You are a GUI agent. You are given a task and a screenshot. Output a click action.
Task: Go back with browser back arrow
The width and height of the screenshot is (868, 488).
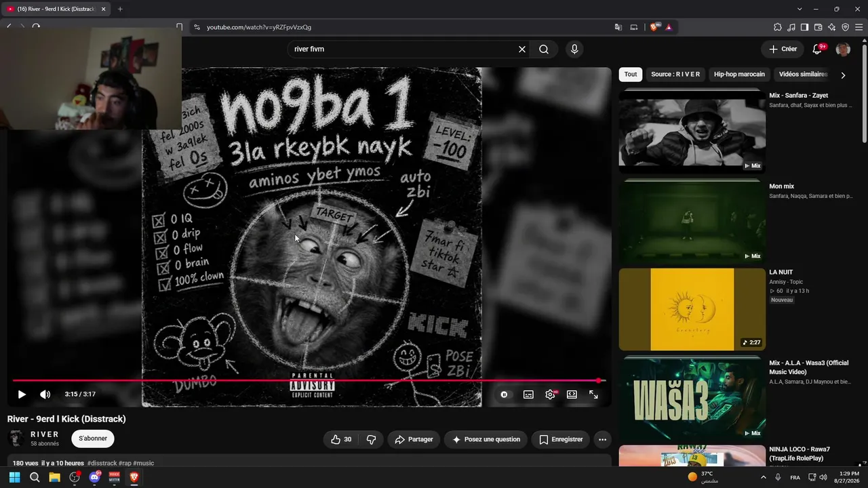click(x=9, y=27)
